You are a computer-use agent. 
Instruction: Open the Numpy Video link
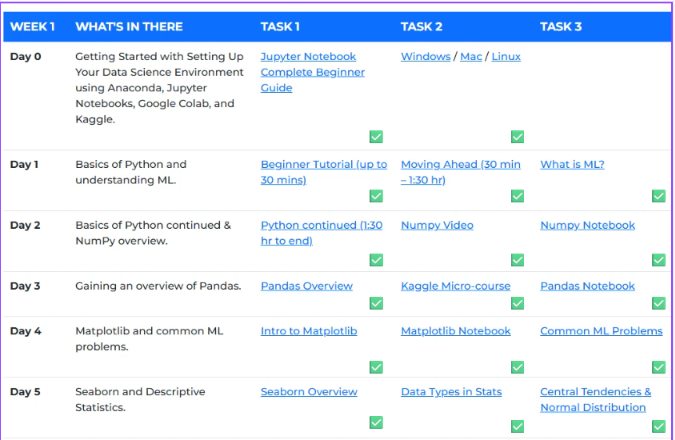coord(437,225)
